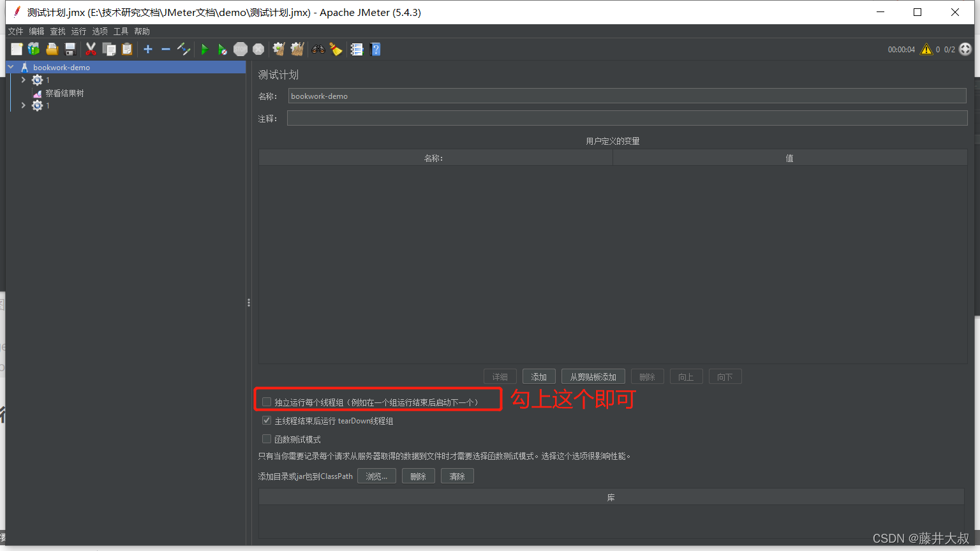The width and height of the screenshot is (980, 551).
Task: Uncheck 主线程结束后运行 tearDown线程组
Action: point(267,420)
